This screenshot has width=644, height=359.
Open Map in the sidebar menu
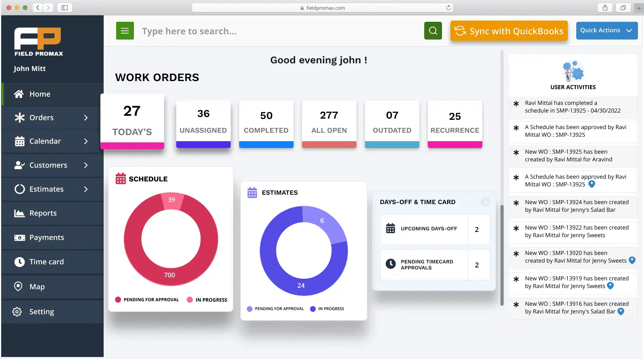point(52,286)
